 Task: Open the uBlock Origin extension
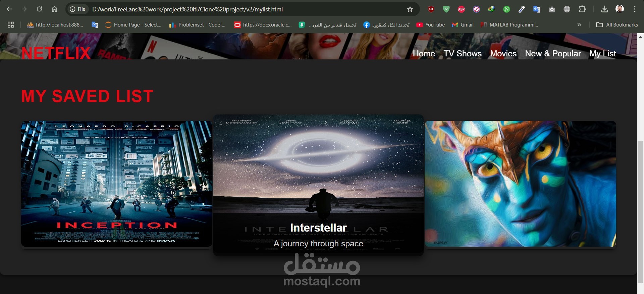pyautogui.click(x=431, y=9)
